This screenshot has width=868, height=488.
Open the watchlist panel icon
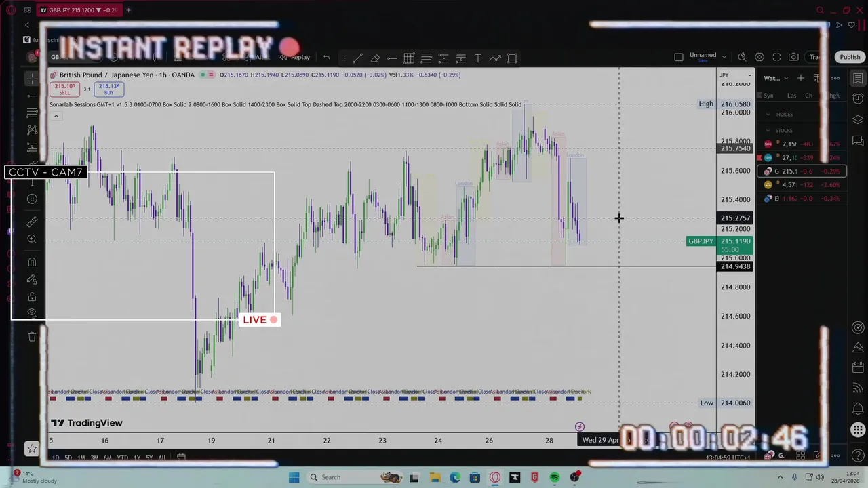(858, 79)
